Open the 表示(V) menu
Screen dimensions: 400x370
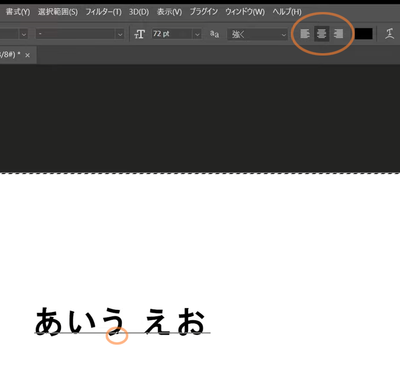(x=170, y=12)
